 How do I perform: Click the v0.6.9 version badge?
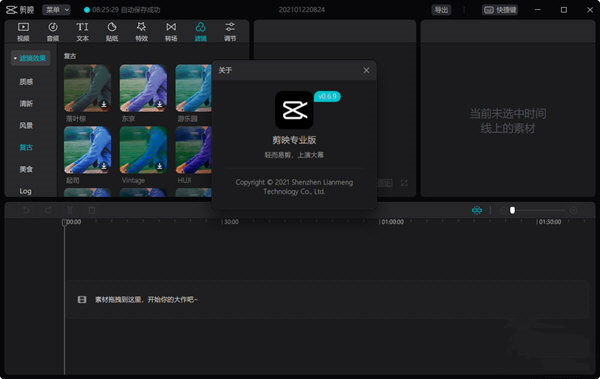(x=327, y=96)
